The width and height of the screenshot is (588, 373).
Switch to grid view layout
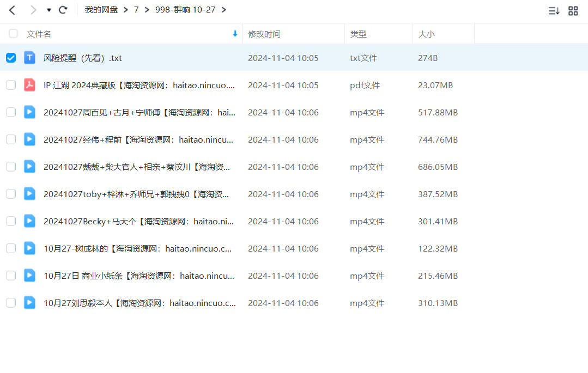[x=573, y=11]
